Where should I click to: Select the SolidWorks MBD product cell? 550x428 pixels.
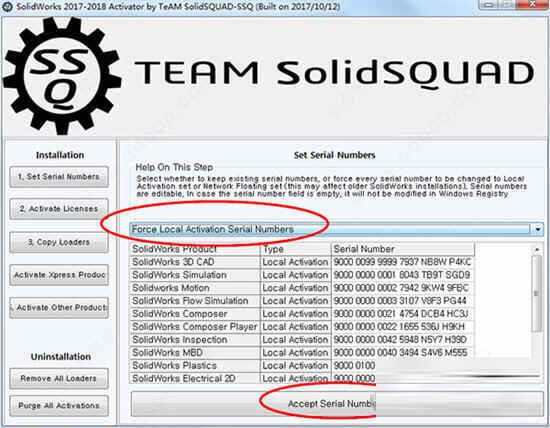195,353
